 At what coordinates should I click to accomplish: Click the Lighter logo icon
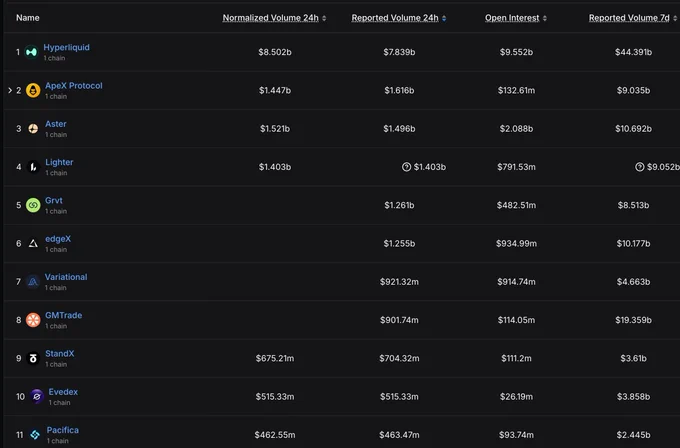coord(33,167)
